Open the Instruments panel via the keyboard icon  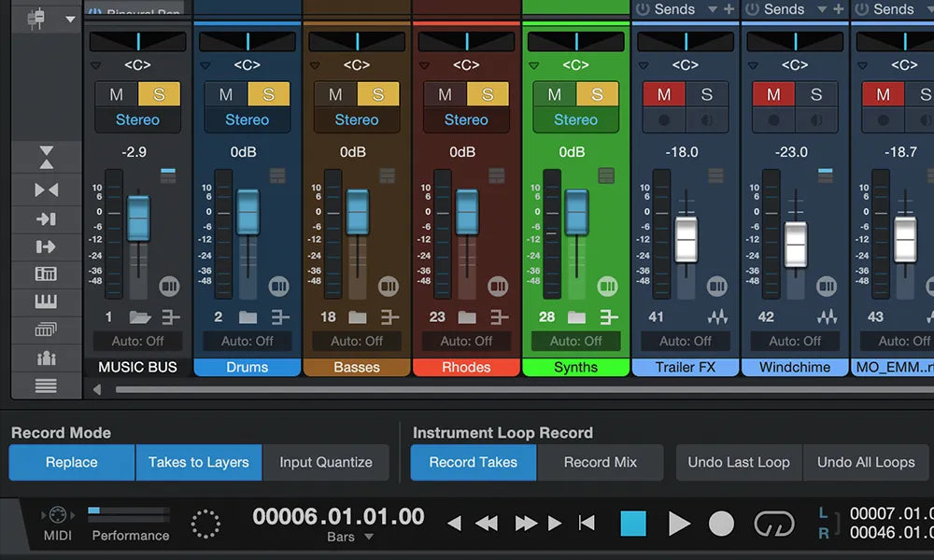[47, 301]
